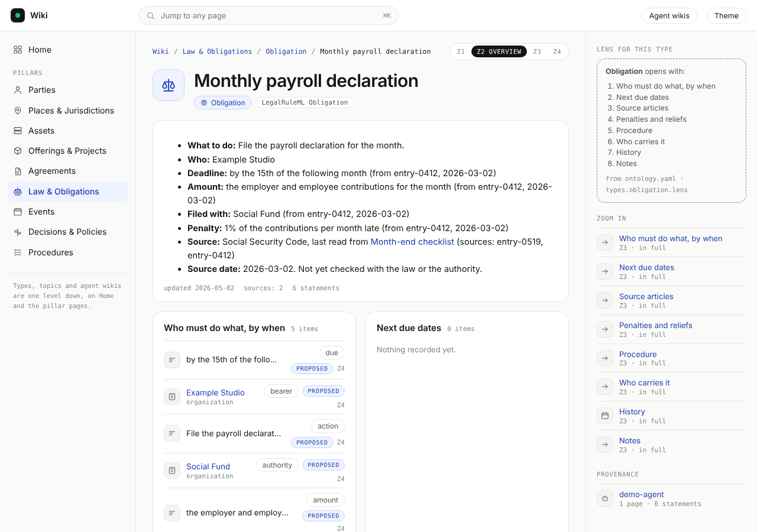This screenshot has height=532, width=757.
Task: Switch to Z4 zoom level
Action: (557, 51)
